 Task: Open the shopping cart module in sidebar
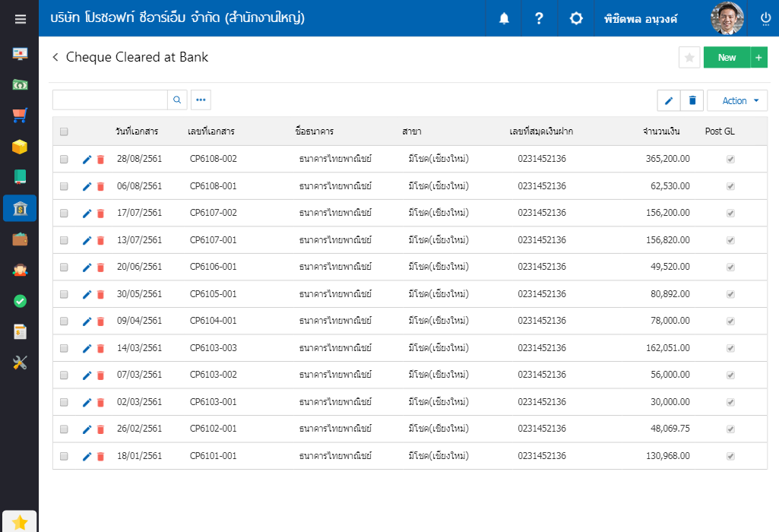(x=20, y=116)
